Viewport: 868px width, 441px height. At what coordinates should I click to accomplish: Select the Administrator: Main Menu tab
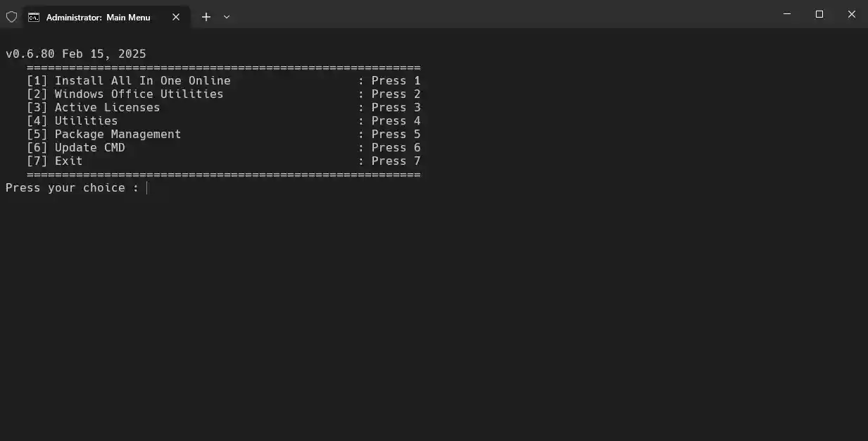(x=99, y=17)
